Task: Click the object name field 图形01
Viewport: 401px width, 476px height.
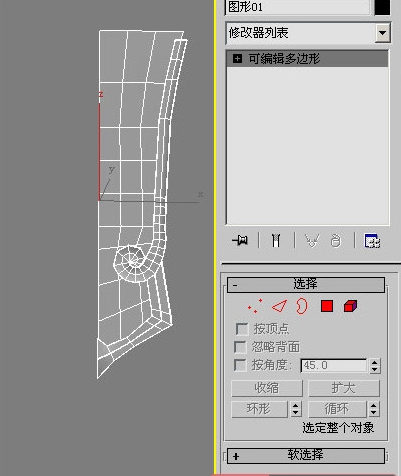Action: point(298,7)
